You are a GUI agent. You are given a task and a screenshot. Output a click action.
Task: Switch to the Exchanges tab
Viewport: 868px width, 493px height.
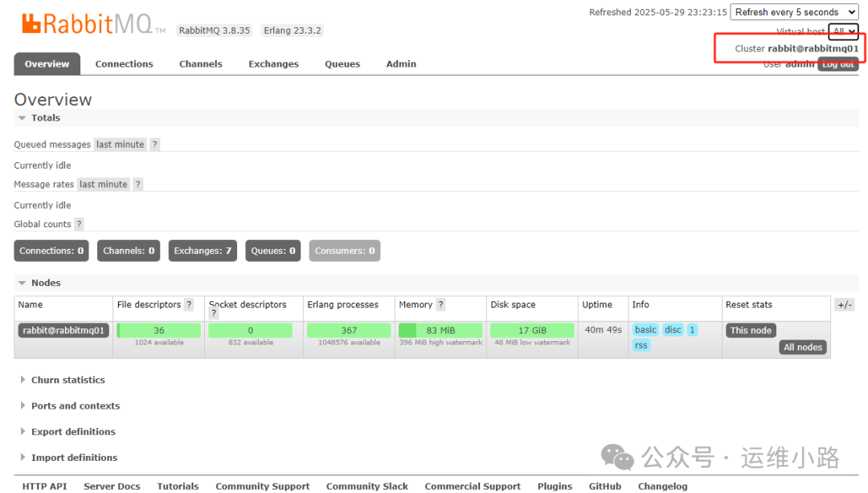pos(273,63)
